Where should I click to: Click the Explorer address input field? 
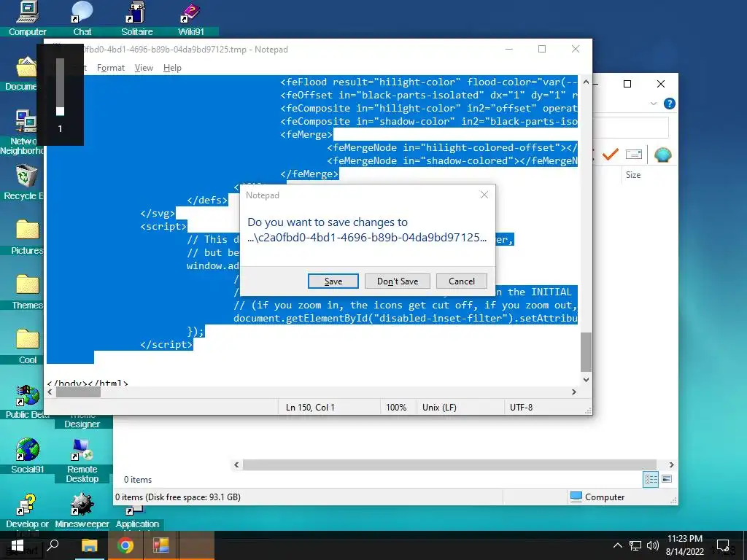coord(631,128)
